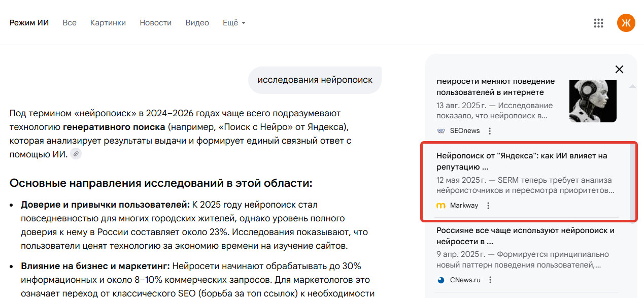The height and width of the screenshot is (298, 644).
Task: Switch to the "Картинки" tab
Action: click(108, 23)
